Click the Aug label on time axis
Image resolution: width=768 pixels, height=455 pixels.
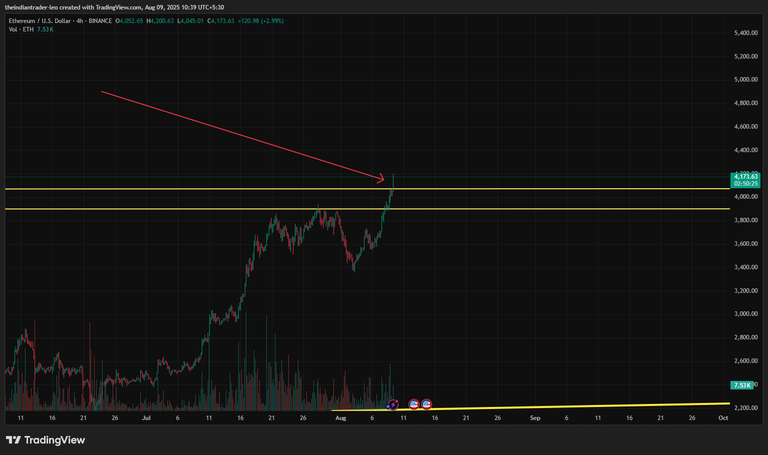[341, 418]
